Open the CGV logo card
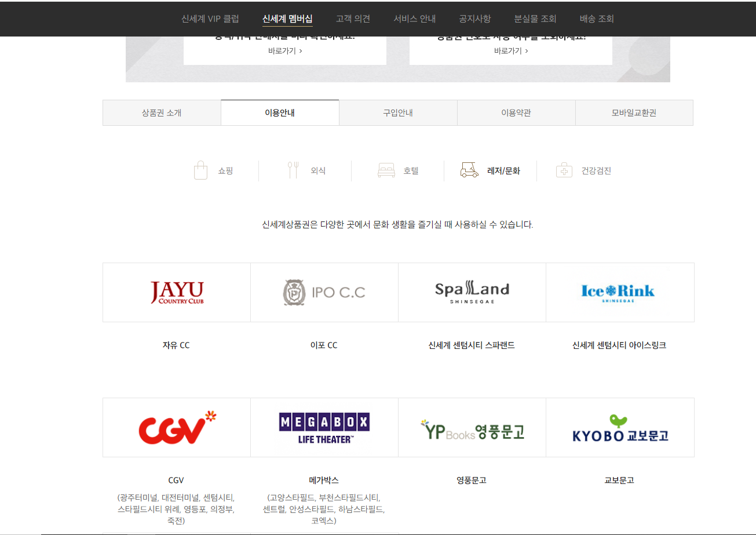This screenshot has height=535, width=756. [x=177, y=428]
